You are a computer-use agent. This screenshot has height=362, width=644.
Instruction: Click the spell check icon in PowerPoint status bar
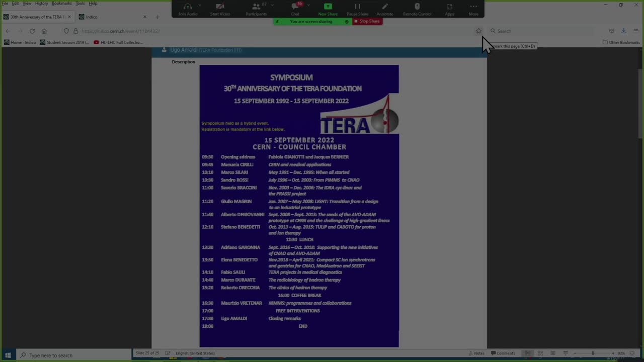pyautogui.click(x=168, y=353)
